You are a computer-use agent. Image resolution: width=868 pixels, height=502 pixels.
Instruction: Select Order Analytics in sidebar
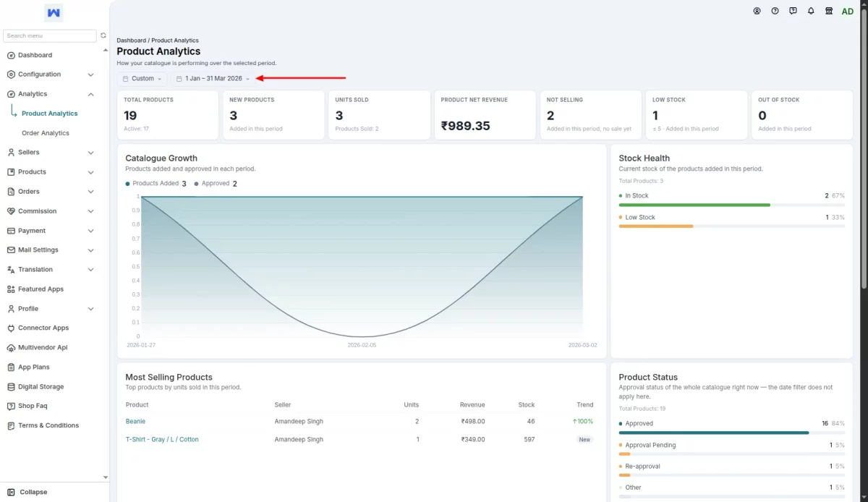[x=46, y=133]
